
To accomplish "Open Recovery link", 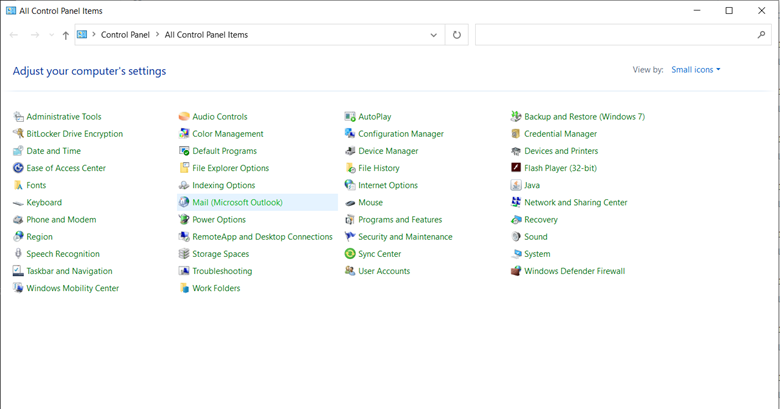I will pyautogui.click(x=541, y=219).
